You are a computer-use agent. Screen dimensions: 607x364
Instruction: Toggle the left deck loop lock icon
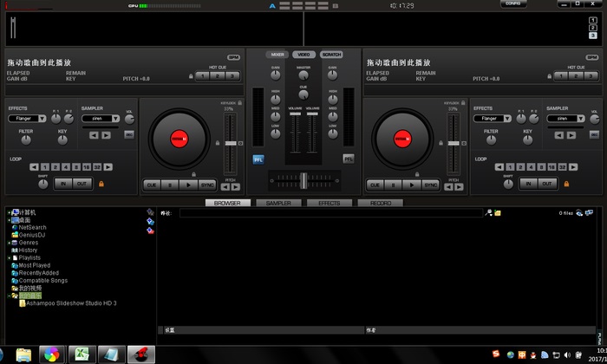[x=101, y=184]
